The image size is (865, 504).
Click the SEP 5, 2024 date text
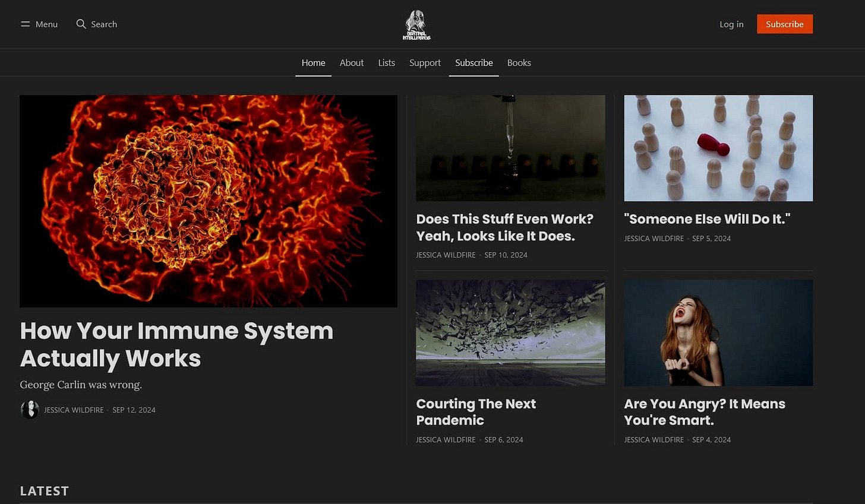711,239
